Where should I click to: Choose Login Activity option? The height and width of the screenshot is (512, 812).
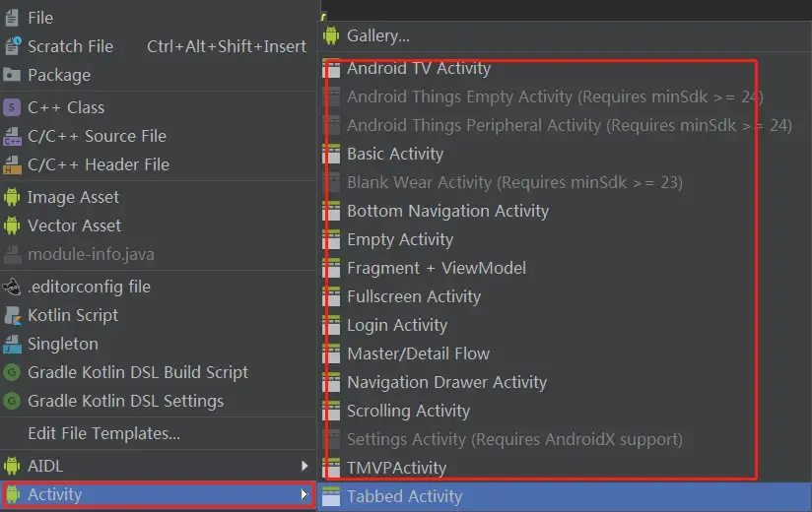pos(397,325)
